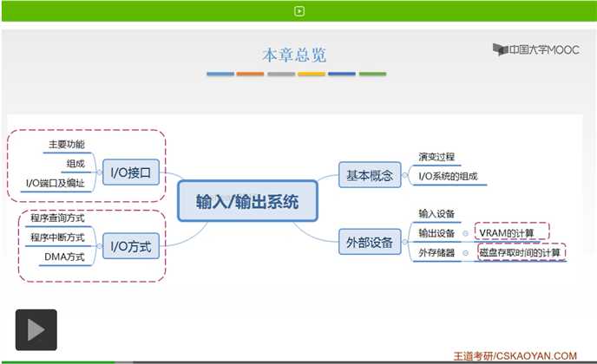Image resolution: width=597 pixels, height=364 pixels.
Task: Click the 演变过程 branch
Action: tap(436, 157)
